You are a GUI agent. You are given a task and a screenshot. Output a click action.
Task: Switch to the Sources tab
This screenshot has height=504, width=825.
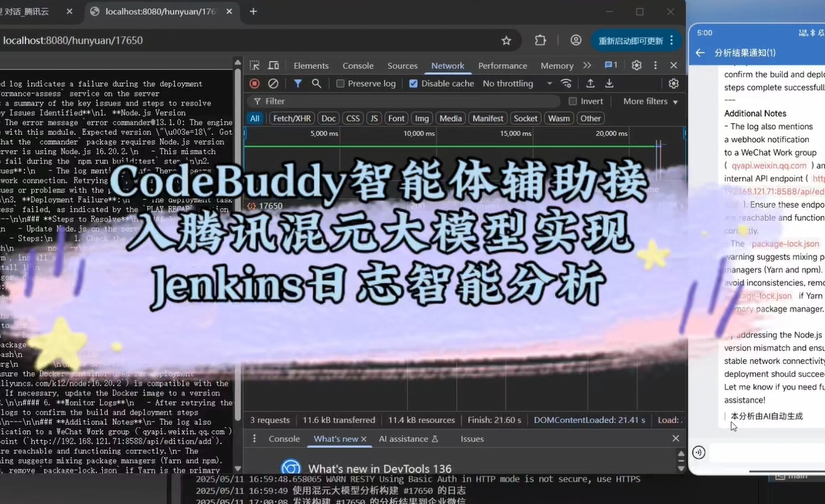tap(402, 65)
